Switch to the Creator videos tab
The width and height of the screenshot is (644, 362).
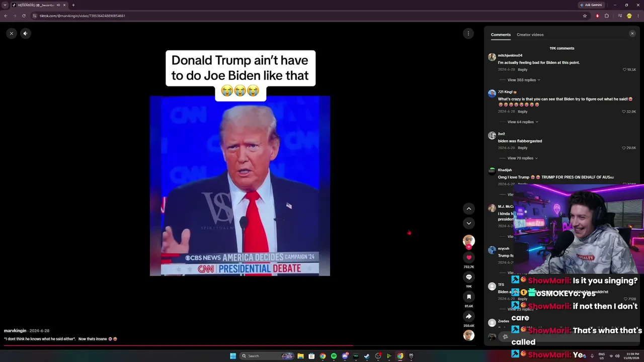(x=530, y=35)
